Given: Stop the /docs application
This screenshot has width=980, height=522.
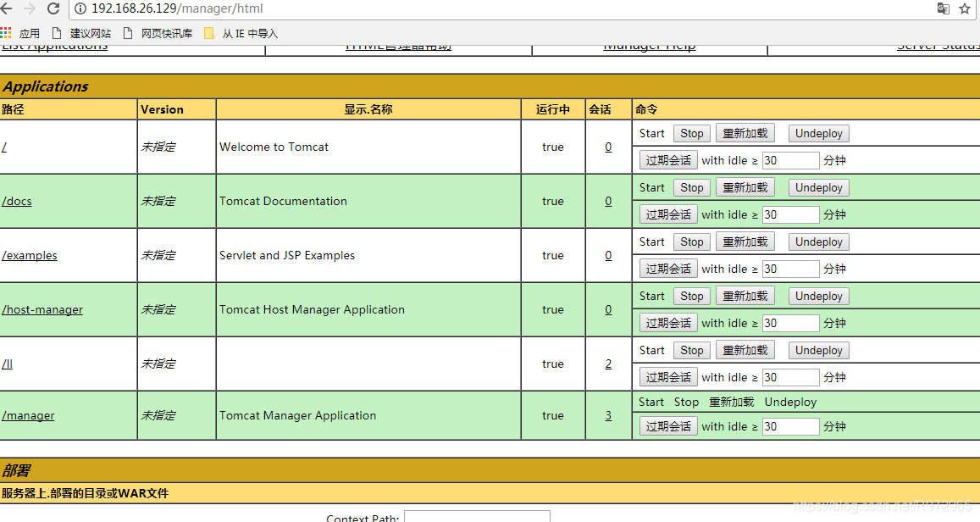Looking at the screenshot, I should [692, 187].
